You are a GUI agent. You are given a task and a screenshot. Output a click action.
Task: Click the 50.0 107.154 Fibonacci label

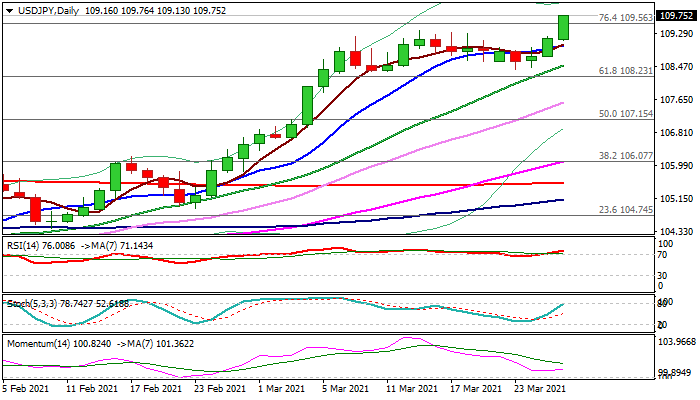click(625, 114)
